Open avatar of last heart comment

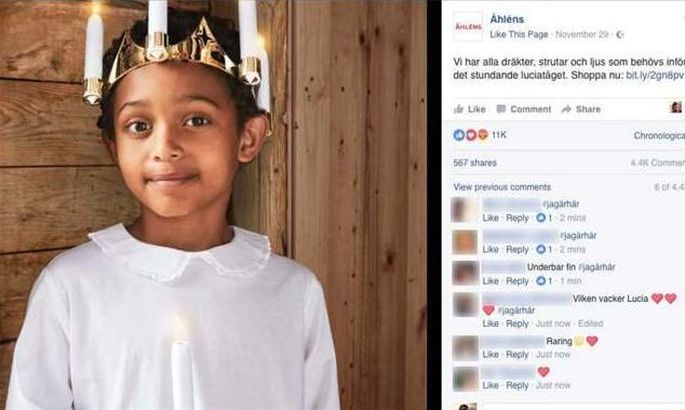pyautogui.click(x=465, y=379)
